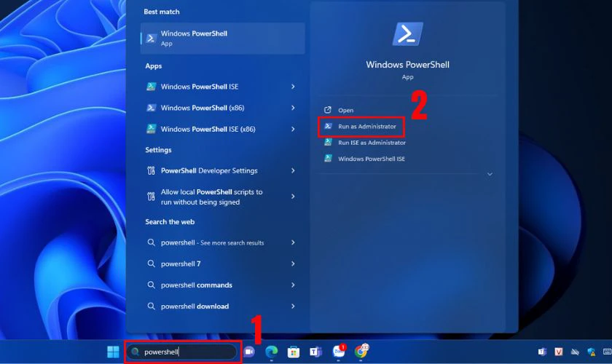Click Teams icon in system tray
612x364 pixels.
[542, 352]
